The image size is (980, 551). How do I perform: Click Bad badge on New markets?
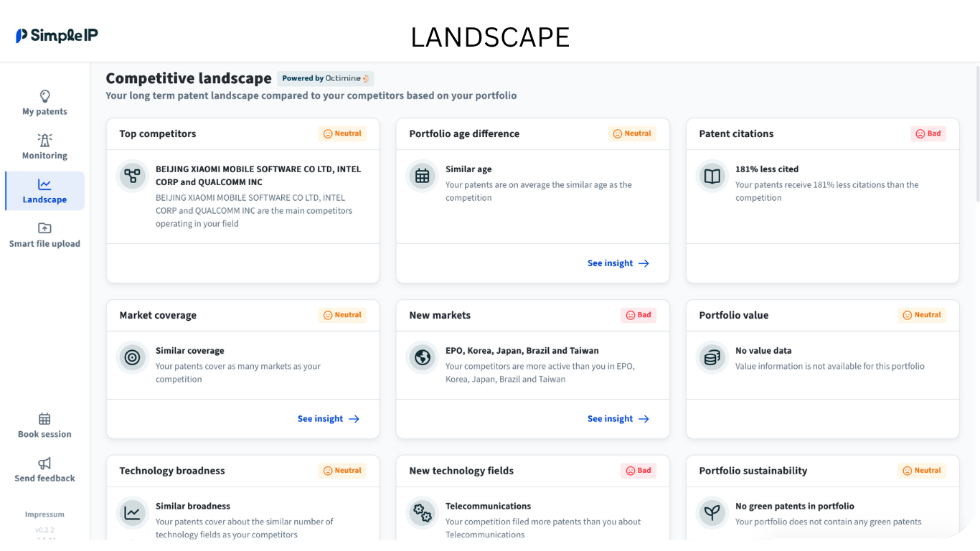[639, 315]
